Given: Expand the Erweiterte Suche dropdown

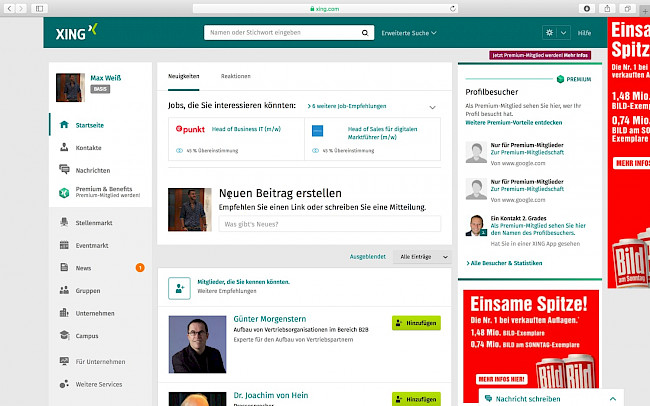Looking at the screenshot, I should [409, 33].
